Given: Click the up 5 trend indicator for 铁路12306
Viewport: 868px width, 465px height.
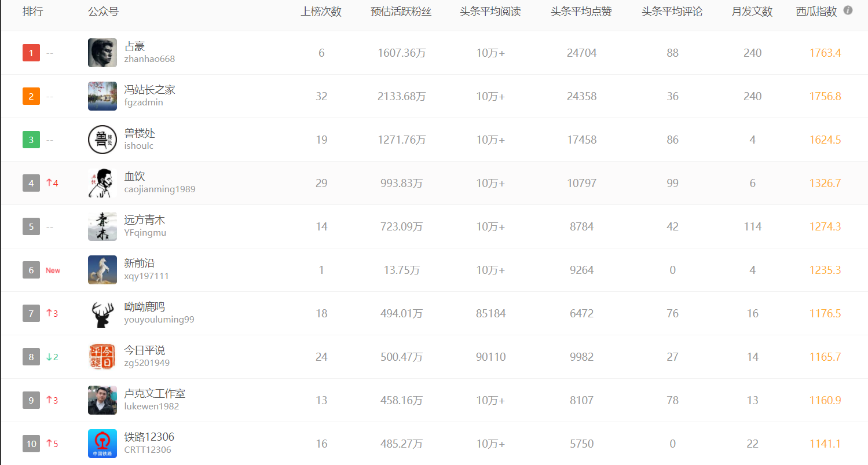Looking at the screenshot, I should coord(52,444).
